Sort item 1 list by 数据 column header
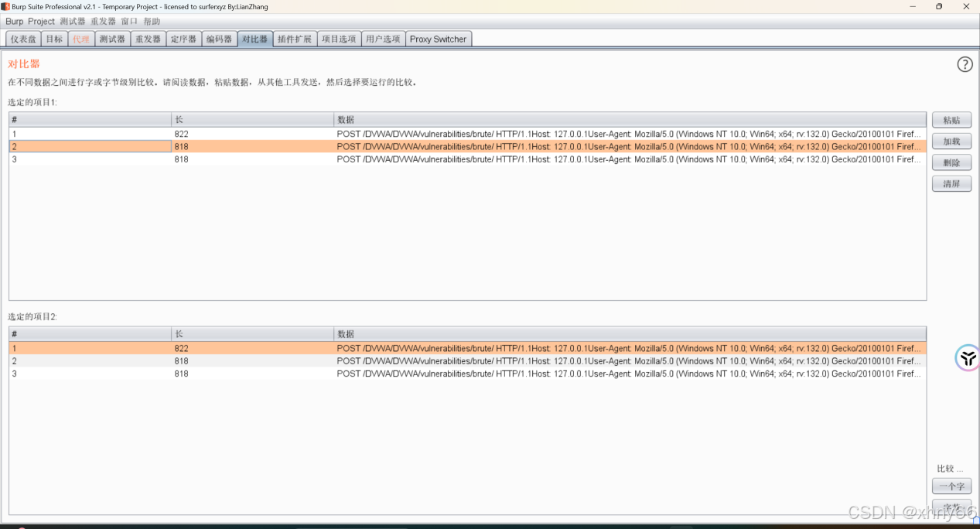Image resolution: width=980 pixels, height=529 pixels. point(630,119)
